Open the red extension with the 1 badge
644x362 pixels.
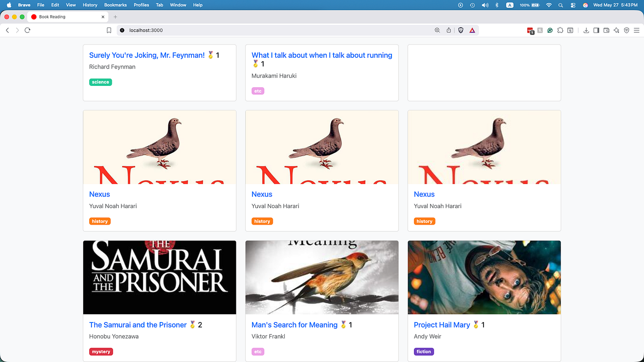coord(530,31)
